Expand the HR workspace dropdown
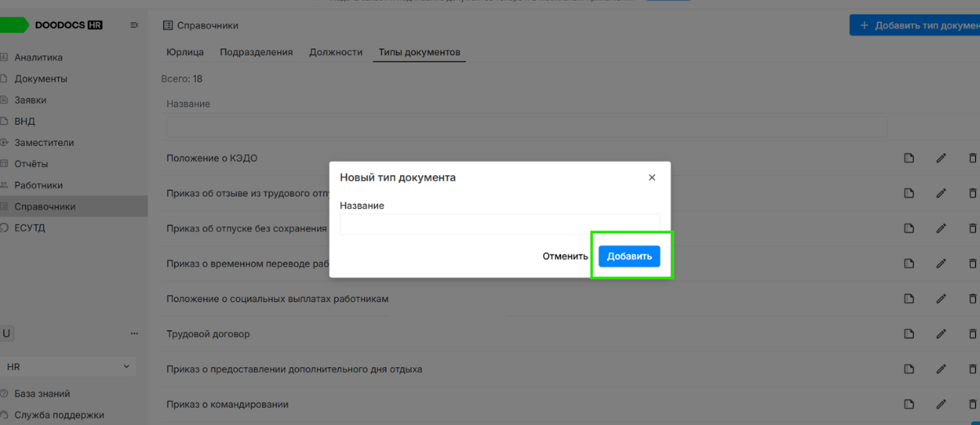980x425 pixels. [68, 367]
